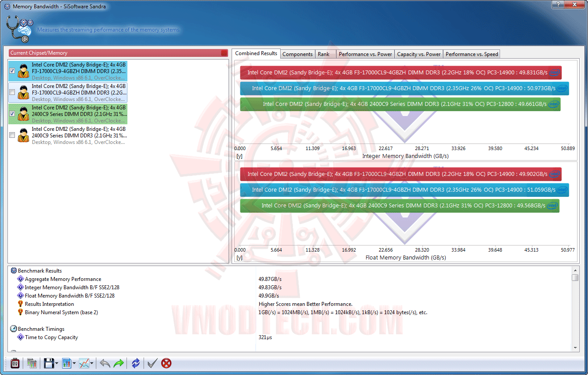Click the Sandra title bar window icon
The width and height of the screenshot is (588, 375).
coord(7,7)
